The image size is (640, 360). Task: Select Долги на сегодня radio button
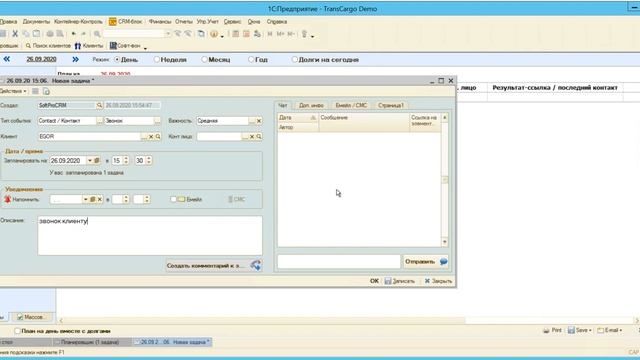click(x=294, y=60)
